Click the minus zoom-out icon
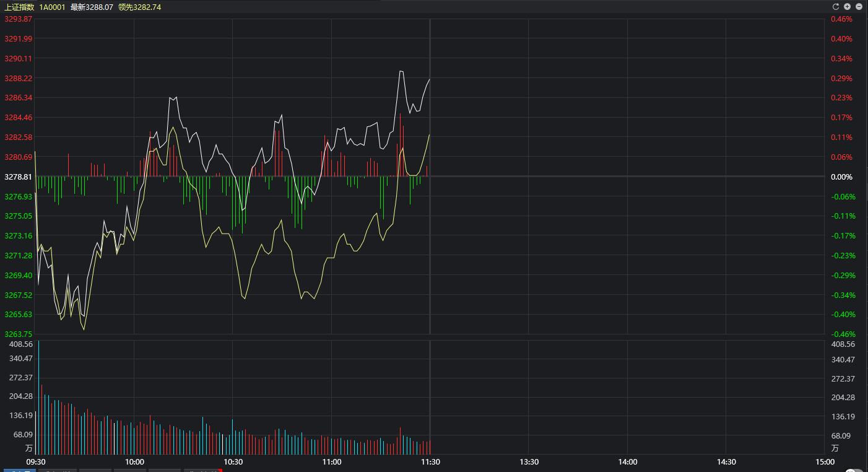This screenshot has height=472, width=868. click(x=859, y=7)
